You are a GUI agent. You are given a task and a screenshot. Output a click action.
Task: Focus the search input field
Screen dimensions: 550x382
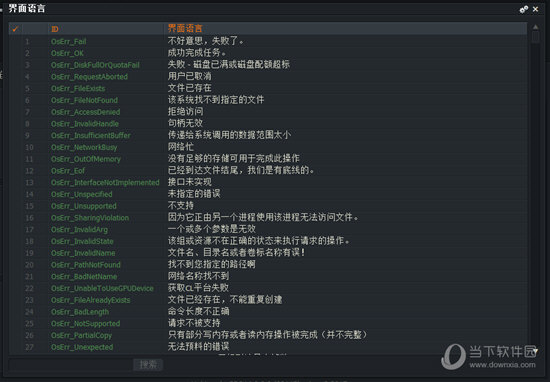(x=70, y=365)
